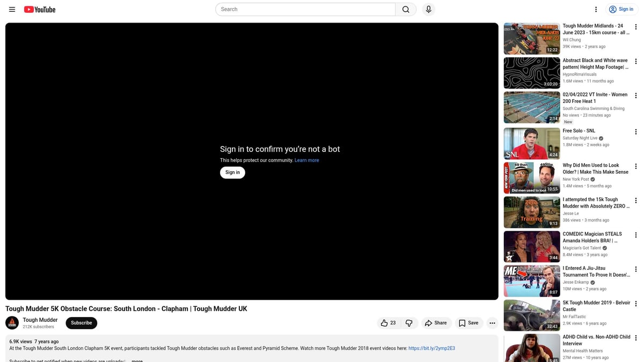Open options menu for Why Did Men video
Screen dimensions: 644x362
(x=636, y=166)
